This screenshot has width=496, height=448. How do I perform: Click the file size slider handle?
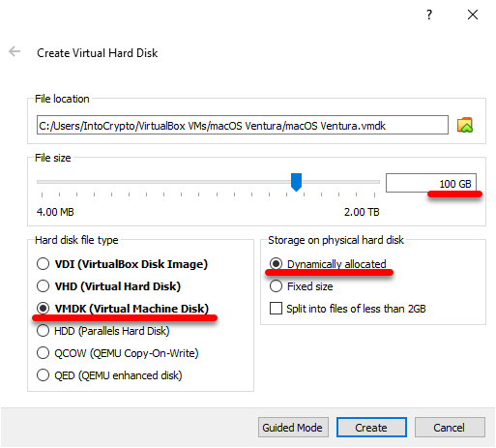coord(296,182)
